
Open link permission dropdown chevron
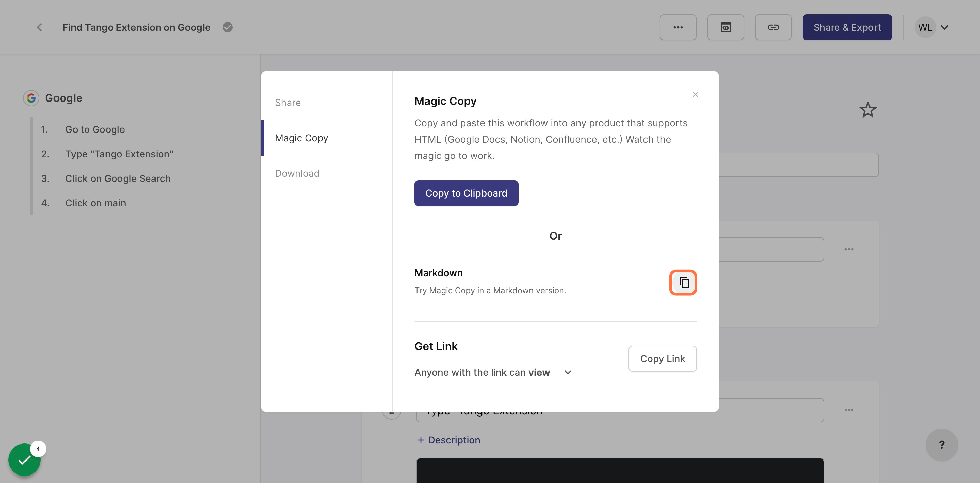[x=567, y=372]
